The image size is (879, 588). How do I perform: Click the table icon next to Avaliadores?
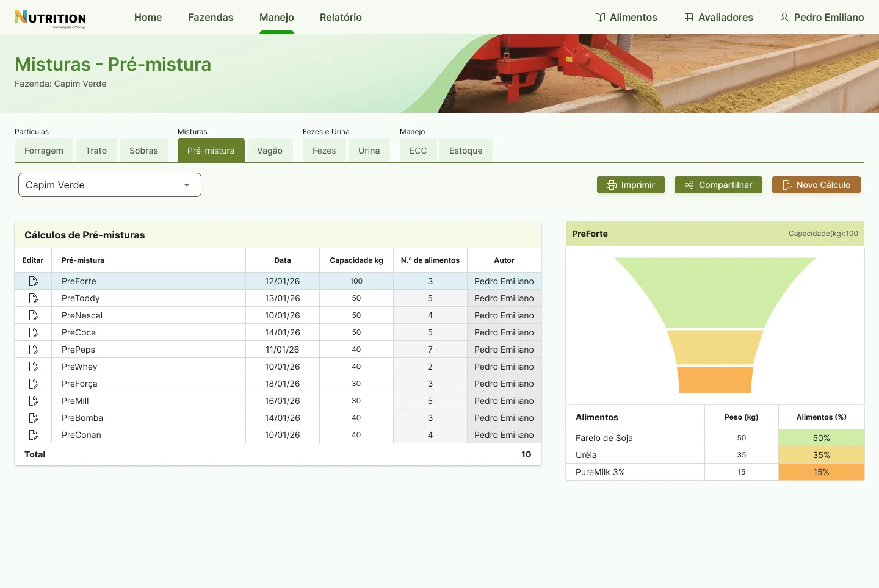(689, 18)
